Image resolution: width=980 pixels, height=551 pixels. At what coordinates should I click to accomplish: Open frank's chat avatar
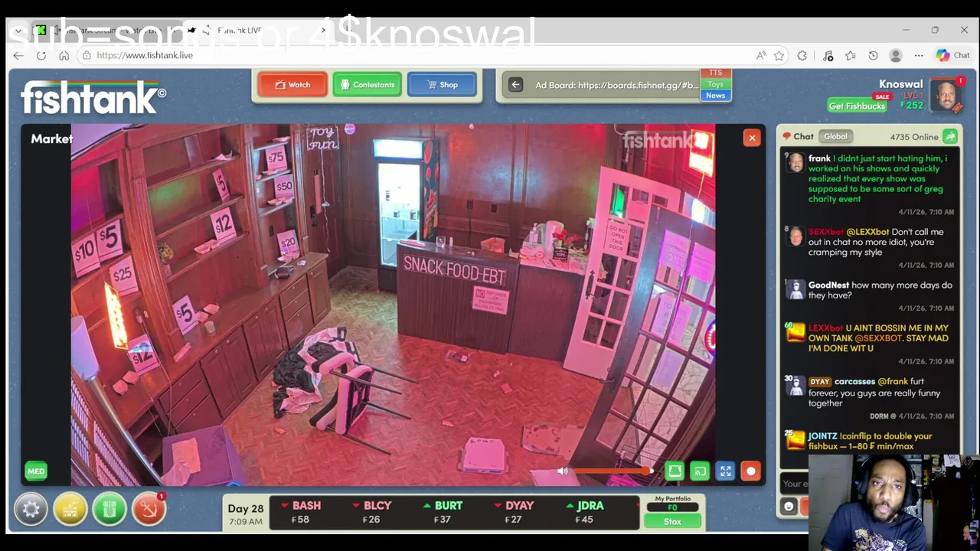[795, 162]
